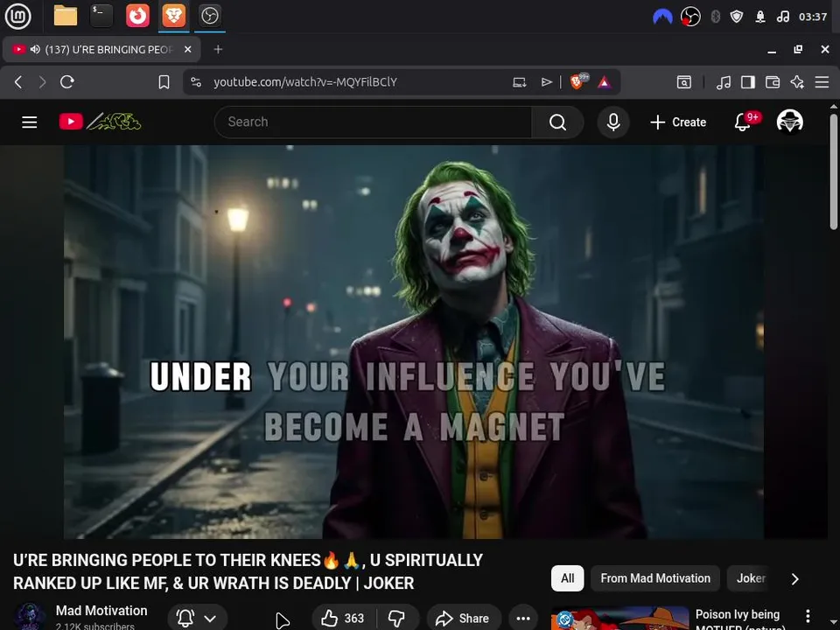Image resolution: width=840 pixels, height=630 pixels.
Task: Toggle the browser sidebar panel
Action: (748, 82)
